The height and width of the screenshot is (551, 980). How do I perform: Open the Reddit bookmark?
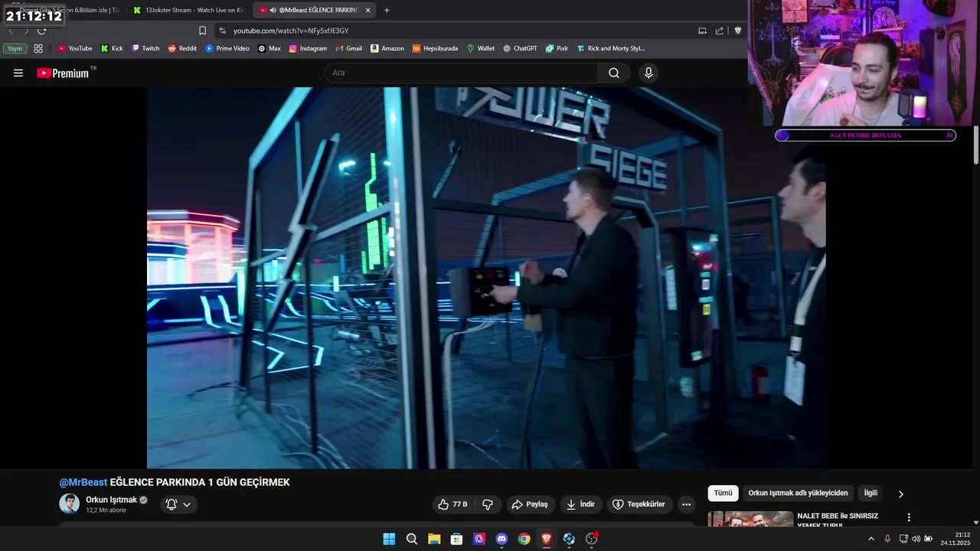pos(182,48)
